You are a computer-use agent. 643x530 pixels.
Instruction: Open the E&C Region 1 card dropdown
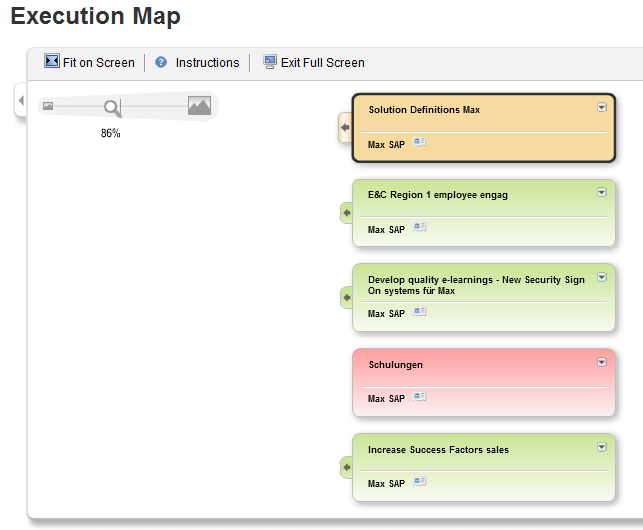pyautogui.click(x=602, y=192)
